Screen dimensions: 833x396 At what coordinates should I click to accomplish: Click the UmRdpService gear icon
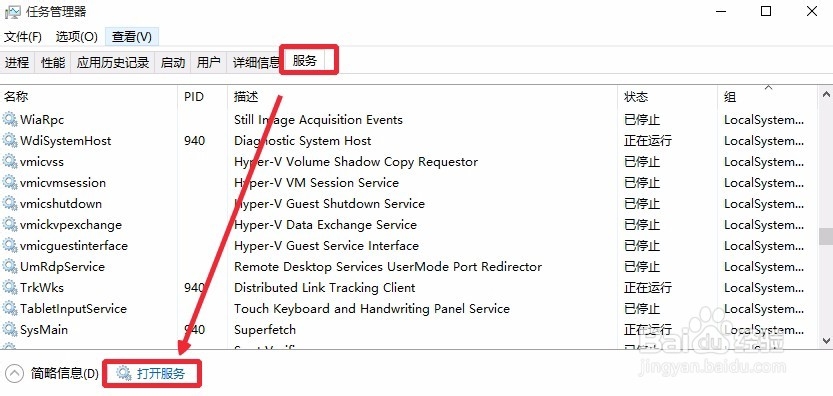[x=10, y=266]
